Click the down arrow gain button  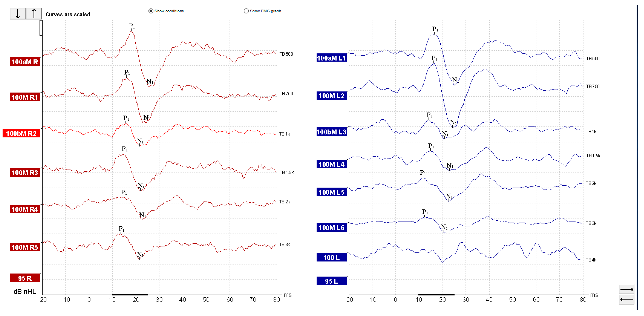click(x=18, y=13)
